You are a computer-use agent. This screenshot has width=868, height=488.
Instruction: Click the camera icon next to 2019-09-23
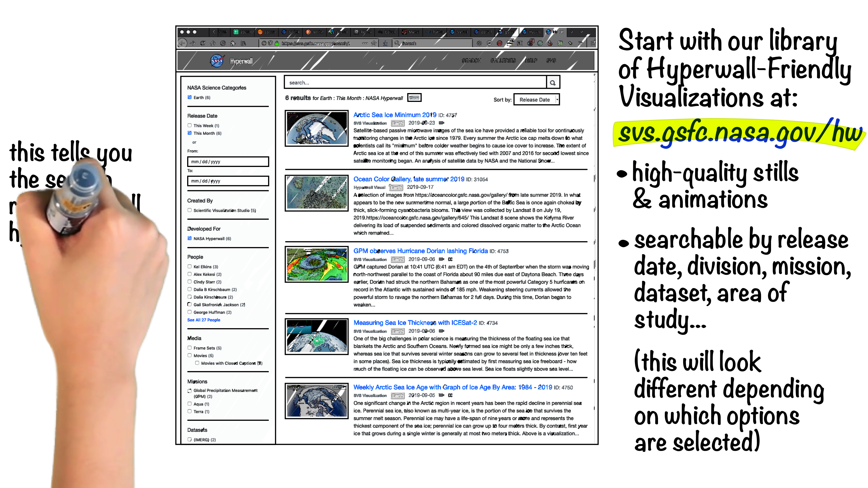(x=442, y=123)
